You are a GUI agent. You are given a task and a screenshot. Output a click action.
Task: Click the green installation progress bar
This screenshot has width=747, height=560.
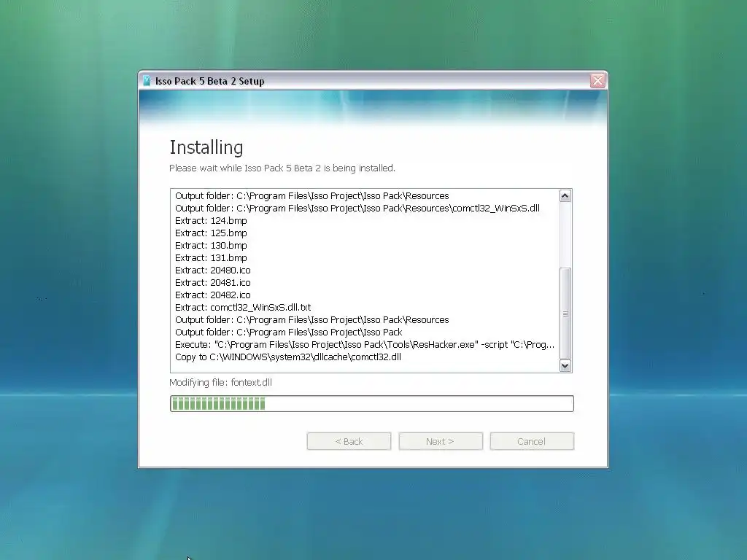371,404
